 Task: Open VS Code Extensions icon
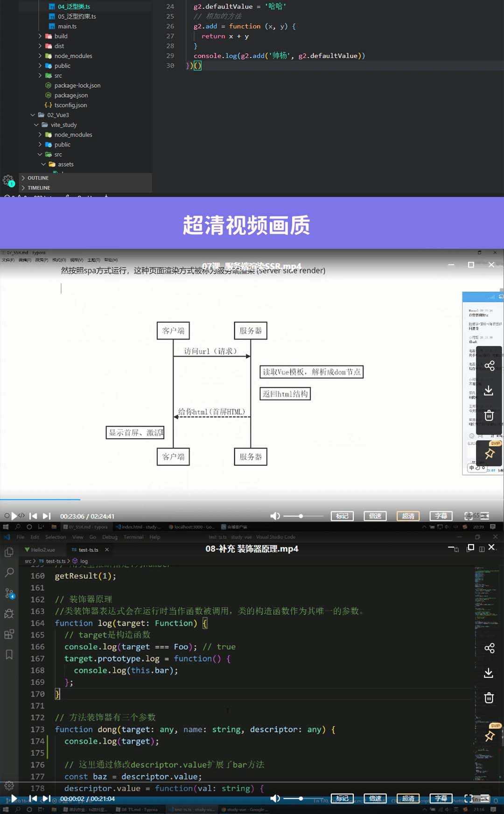point(9,634)
